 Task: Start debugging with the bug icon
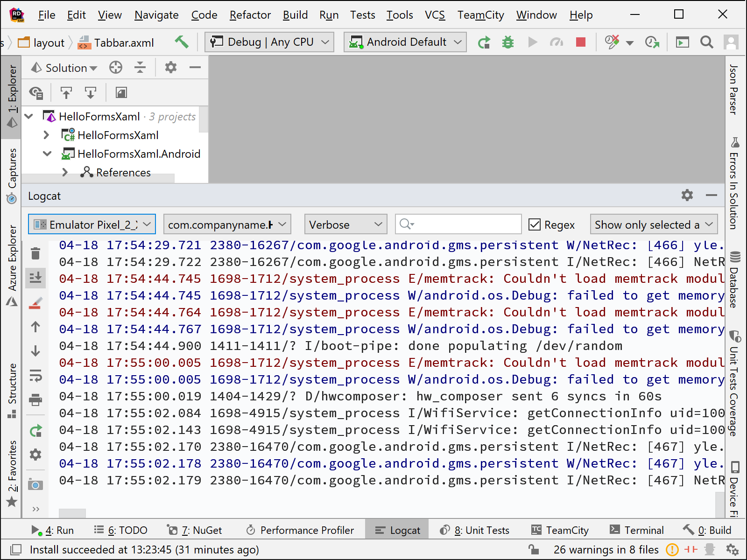[x=508, y=42]
